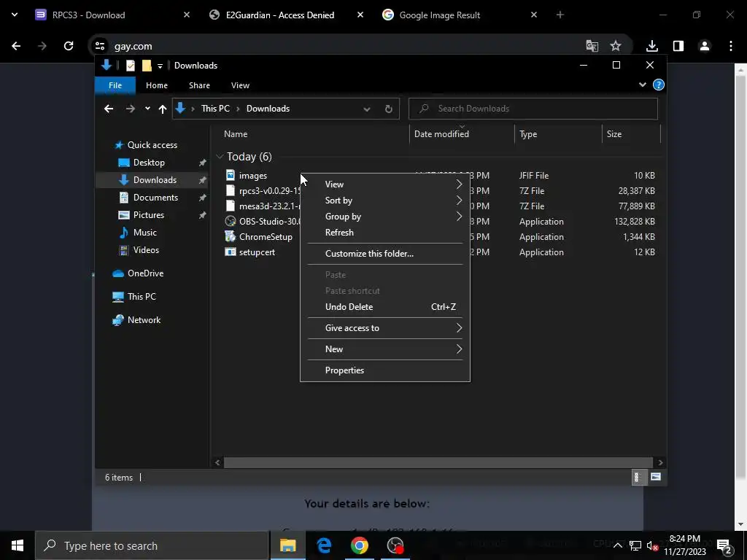
Task: Open the Sort by submenu
Action: tap(385, 201)
